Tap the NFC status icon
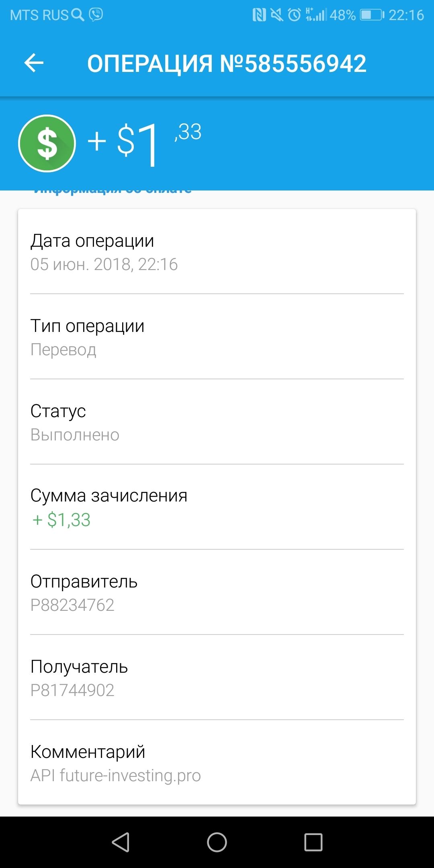This screenshot has width=434, height=868. point(259,15)
